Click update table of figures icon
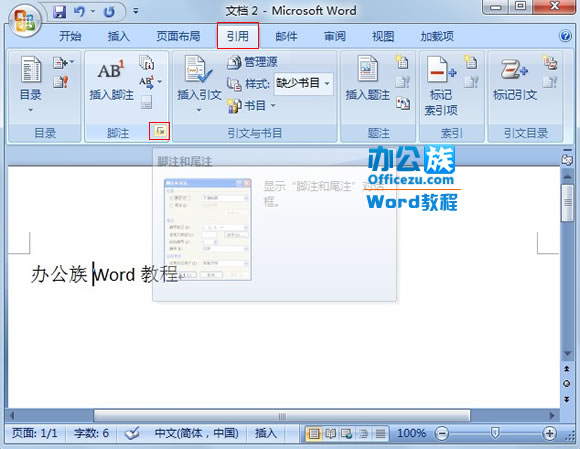This screenshot has height=449, width=580. tap(402, 82)
